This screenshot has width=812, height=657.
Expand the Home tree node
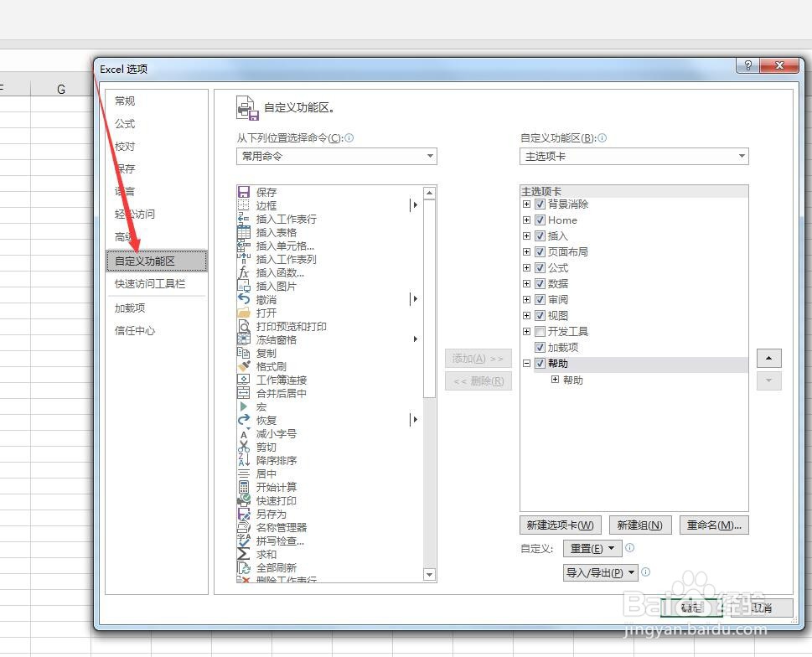526,220
